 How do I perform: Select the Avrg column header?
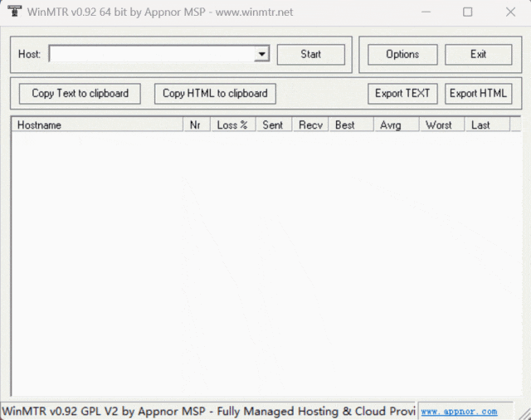[397, 125]
